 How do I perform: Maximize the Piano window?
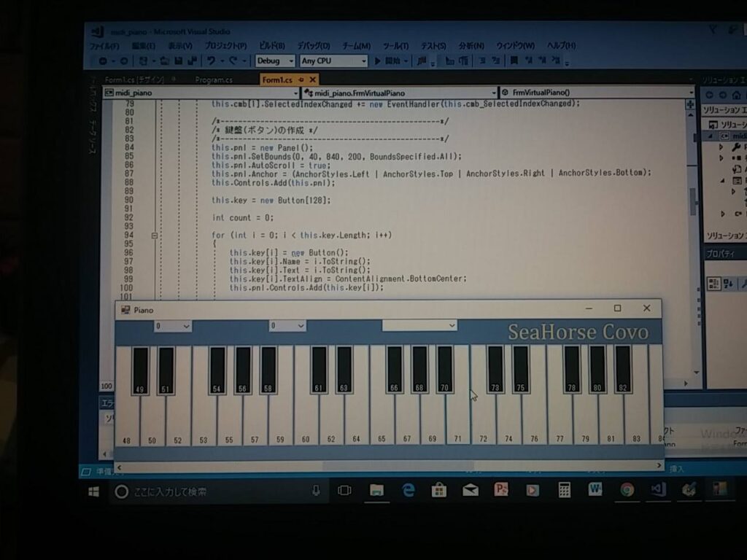pyautogui.click(x=617, y=308)
